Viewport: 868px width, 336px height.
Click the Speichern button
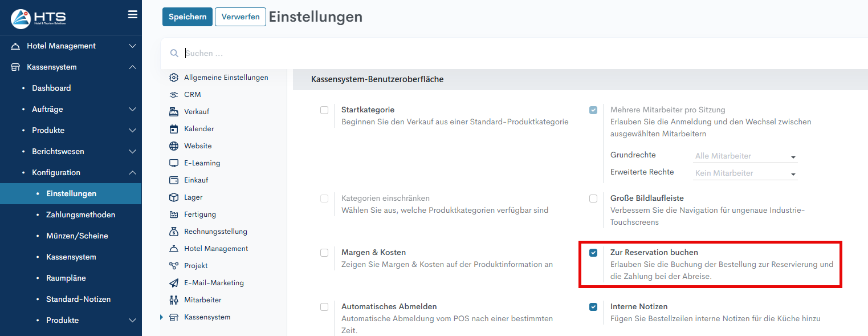click(188, 17)
